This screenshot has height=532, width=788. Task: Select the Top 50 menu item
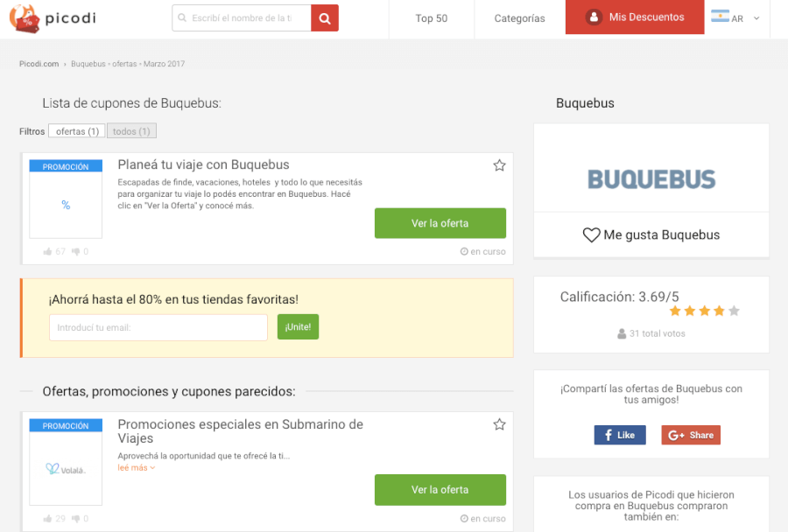[431, 17]
